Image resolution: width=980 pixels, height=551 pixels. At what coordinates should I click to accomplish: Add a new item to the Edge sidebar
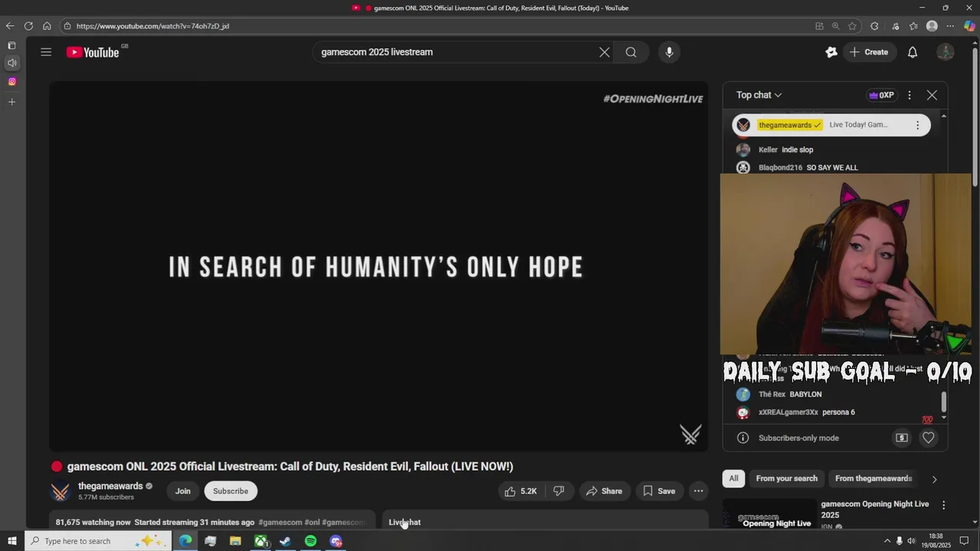(x=11, y=102)
